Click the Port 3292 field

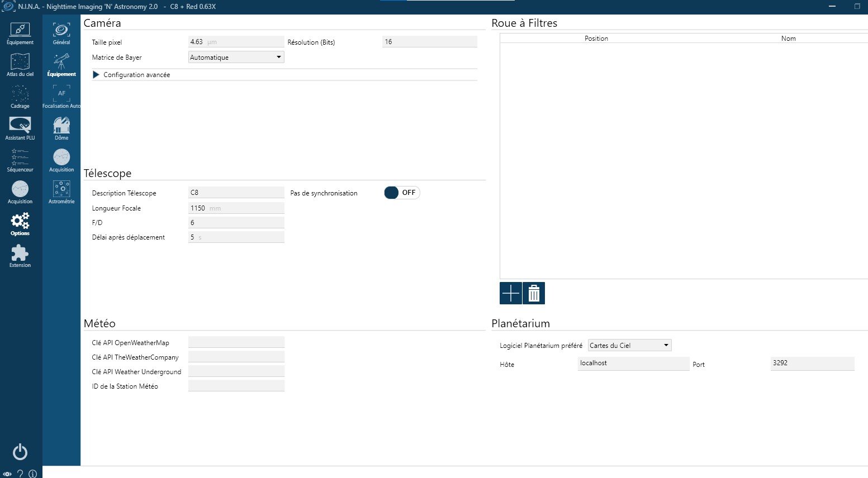click(813, 364)
